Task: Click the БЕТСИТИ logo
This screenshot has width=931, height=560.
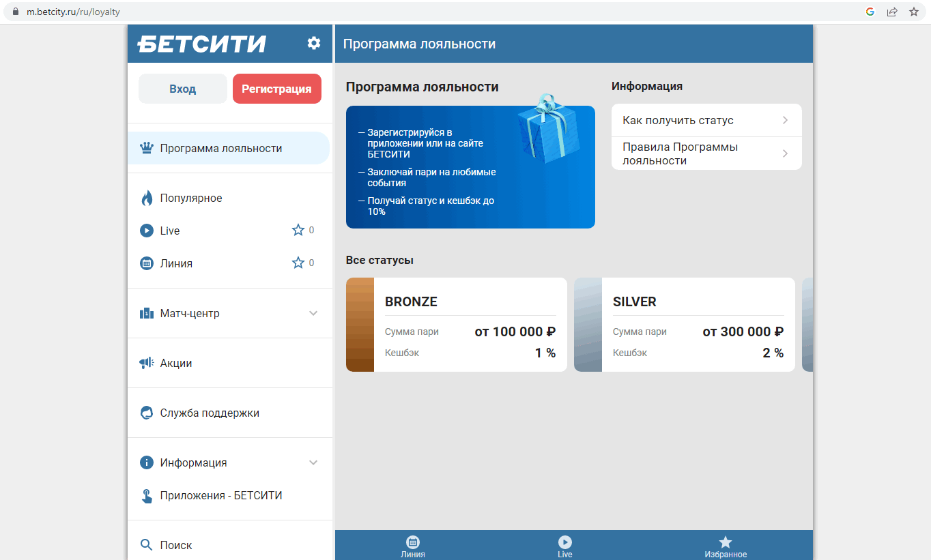Action: [x=201, y=44]
